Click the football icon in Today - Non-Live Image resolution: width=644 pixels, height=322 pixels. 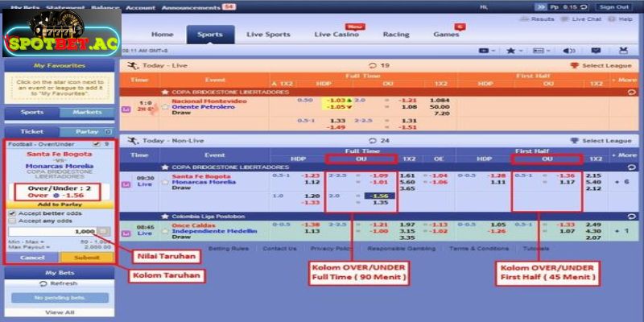133,141
